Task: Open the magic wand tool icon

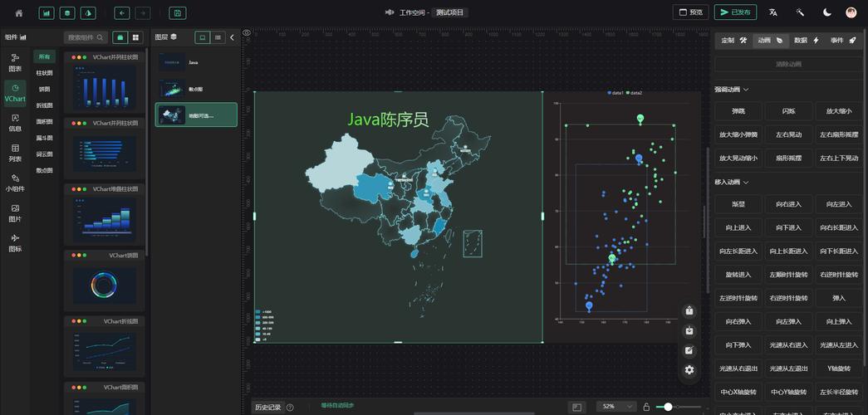Action: click(800, 12)
